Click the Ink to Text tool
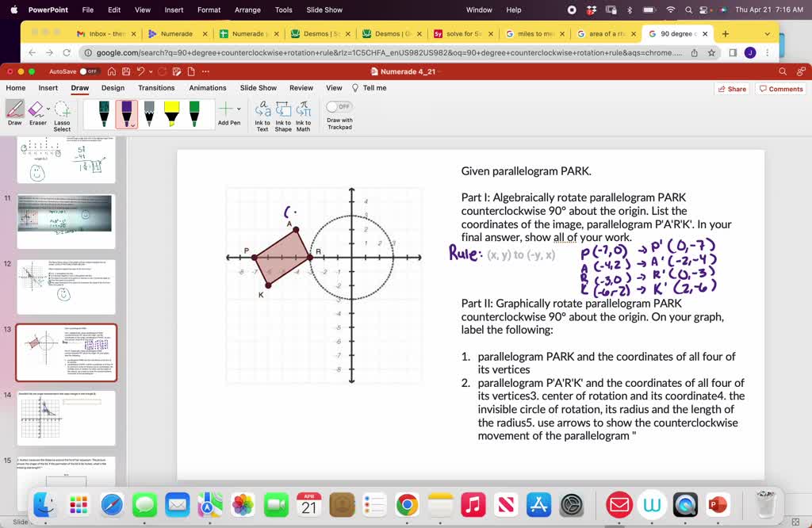The height and width of the screenshot is (528, 812). tap(263, 116)
